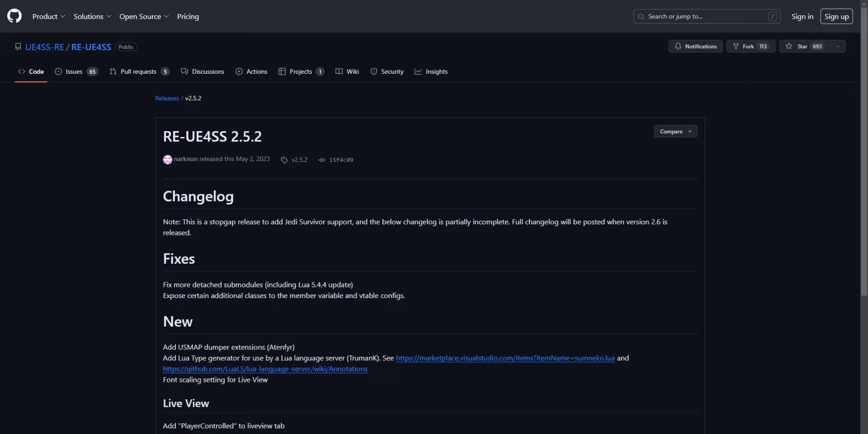The height and width of the screenshot is (434, 868).
Task: Open the Security shield icon
Action: coord(374,71)
